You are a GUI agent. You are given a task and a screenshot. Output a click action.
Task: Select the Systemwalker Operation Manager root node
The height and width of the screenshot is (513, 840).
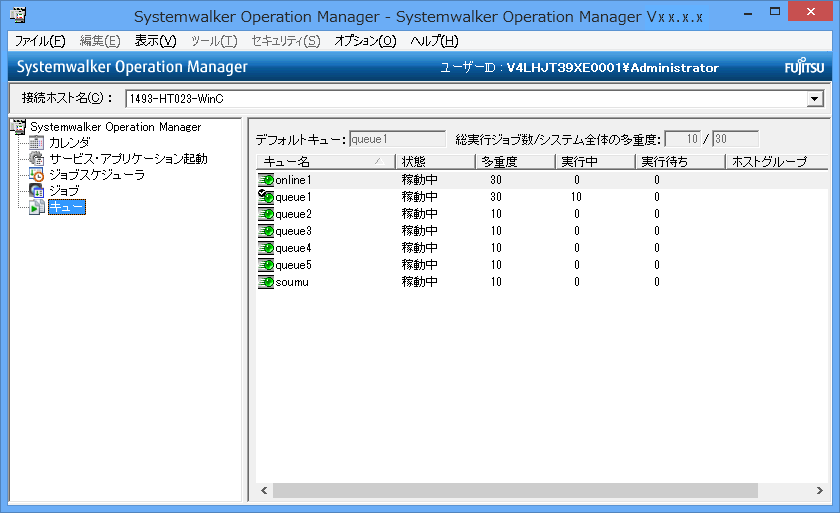(x=115, y=127)
